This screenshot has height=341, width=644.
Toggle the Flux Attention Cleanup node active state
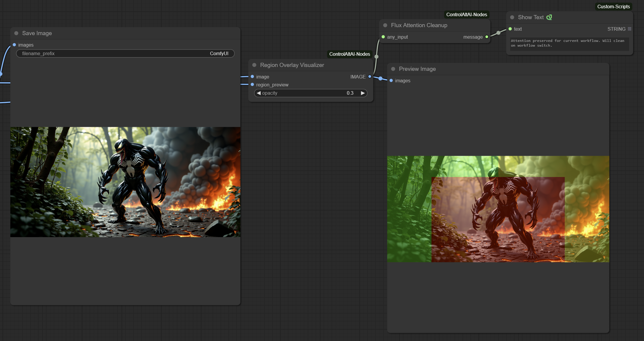point(386,25)
